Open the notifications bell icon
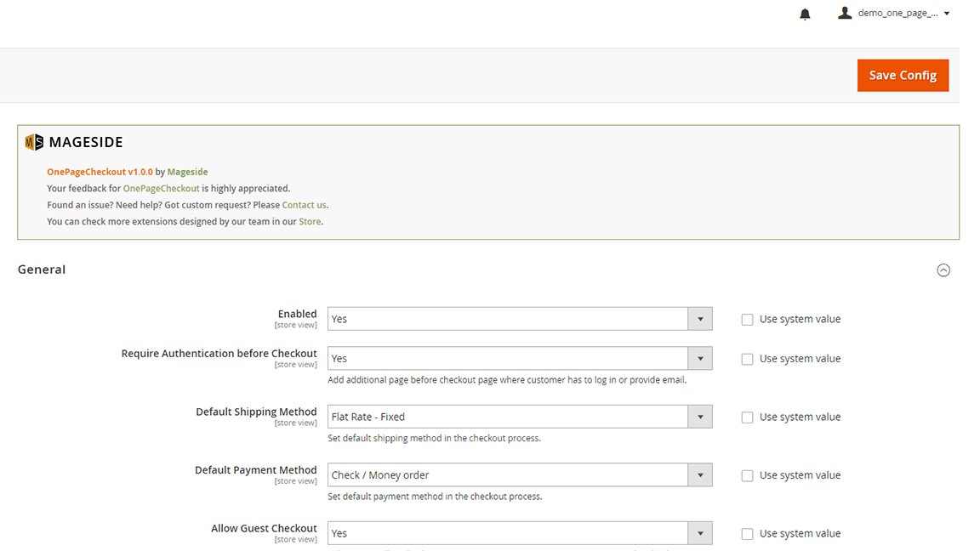This screenshot has width=980, height=551. coord(805,14)
